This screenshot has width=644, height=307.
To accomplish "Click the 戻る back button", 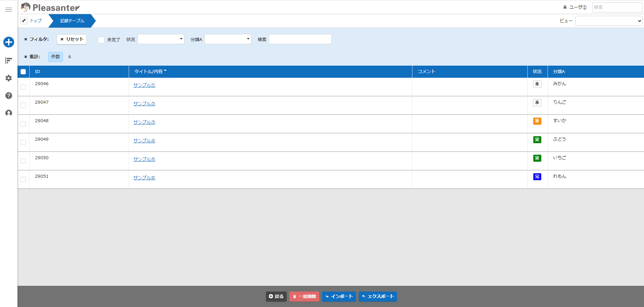I will click(276, 297).
